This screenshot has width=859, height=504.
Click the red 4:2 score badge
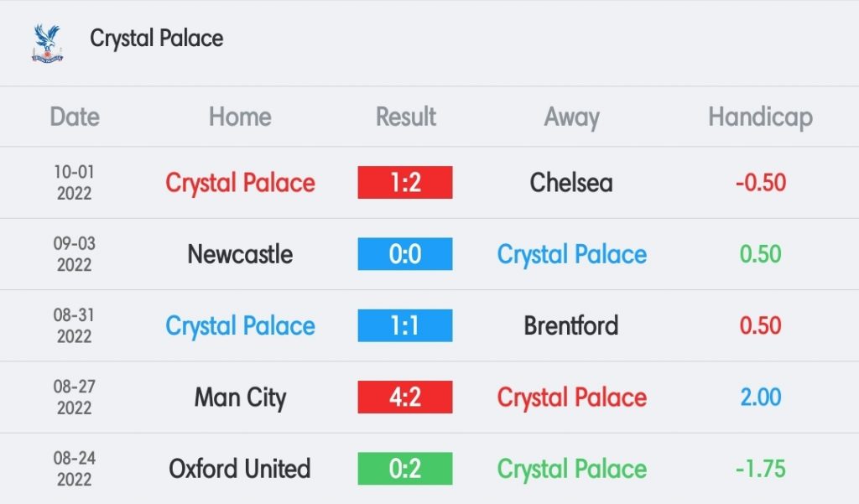(x=405, y=397)
